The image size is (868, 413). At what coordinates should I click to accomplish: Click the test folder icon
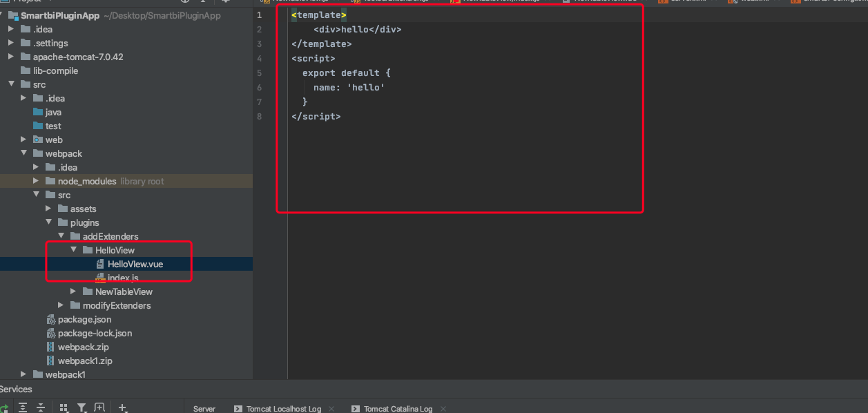(38, 126)
